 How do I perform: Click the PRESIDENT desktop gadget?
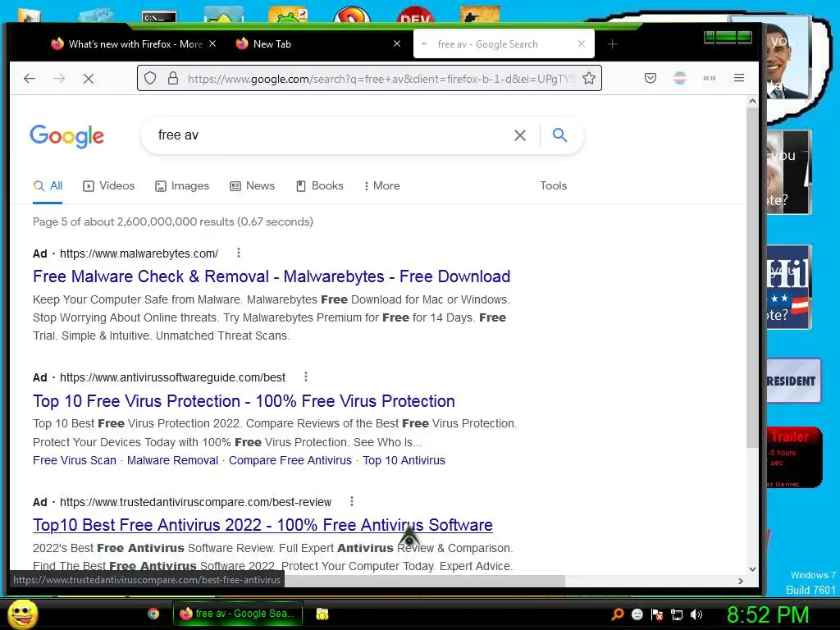point(793,381)
